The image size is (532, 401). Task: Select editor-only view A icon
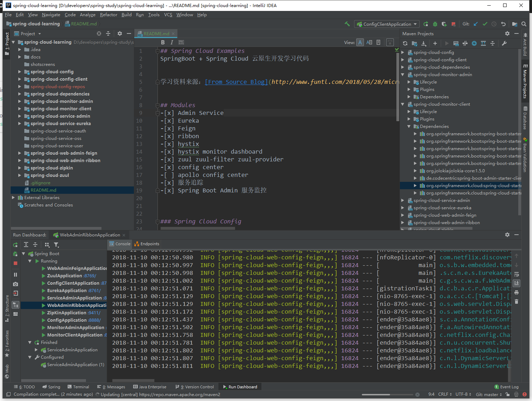(x=360, y=42)
